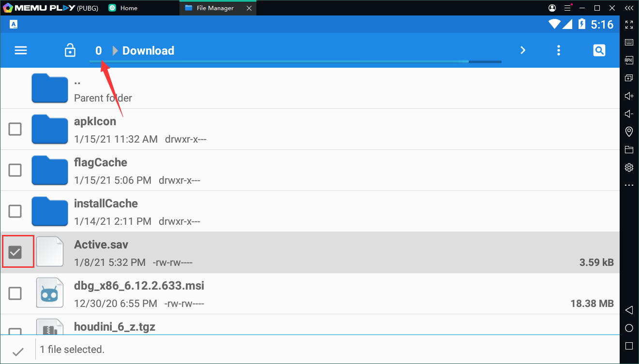The image size is (639, 364).
Task: Click the Download breadcrumb label
Action: pos(148,51)
